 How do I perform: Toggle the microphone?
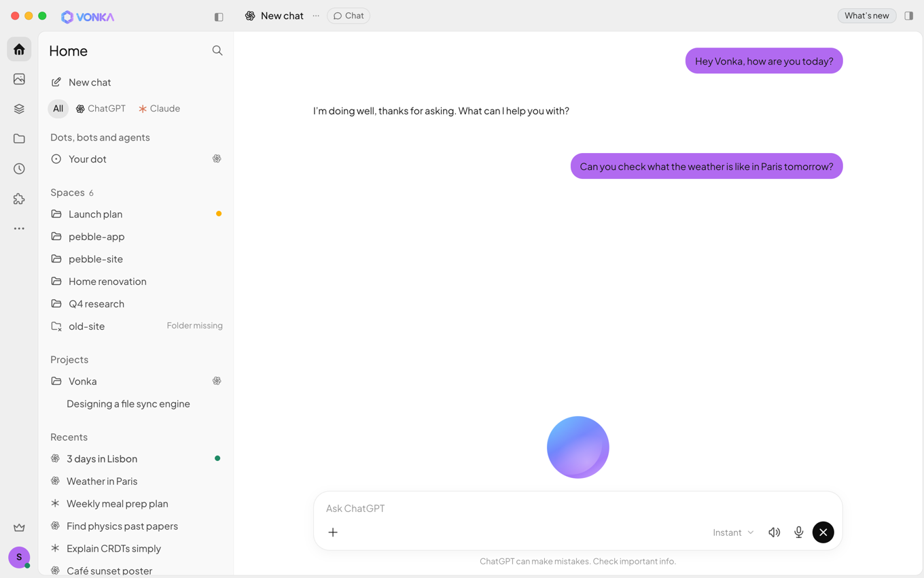799,532
